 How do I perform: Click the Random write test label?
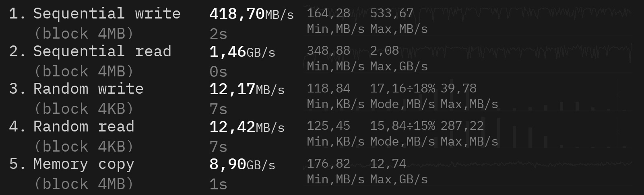[x=88, y=89]
